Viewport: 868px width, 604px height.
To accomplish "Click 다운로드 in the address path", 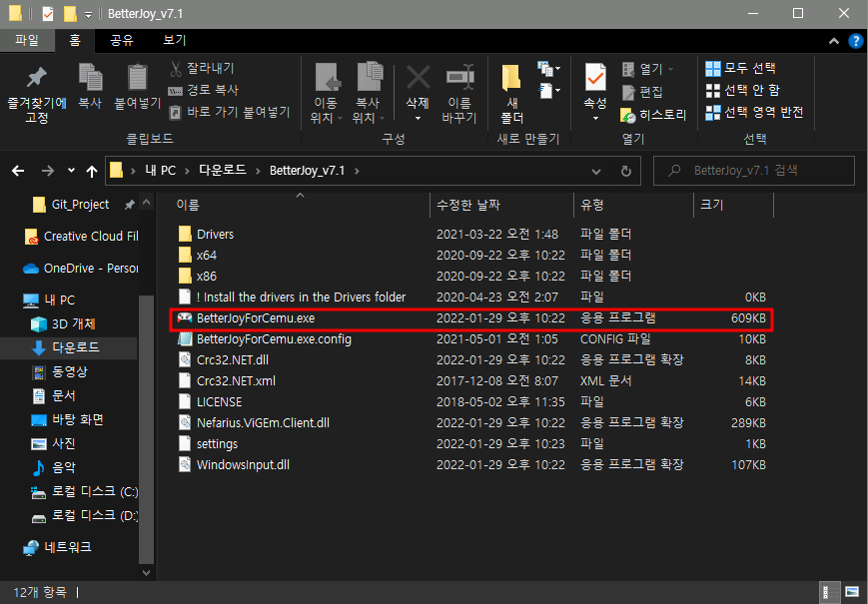I will coord(223,171).
